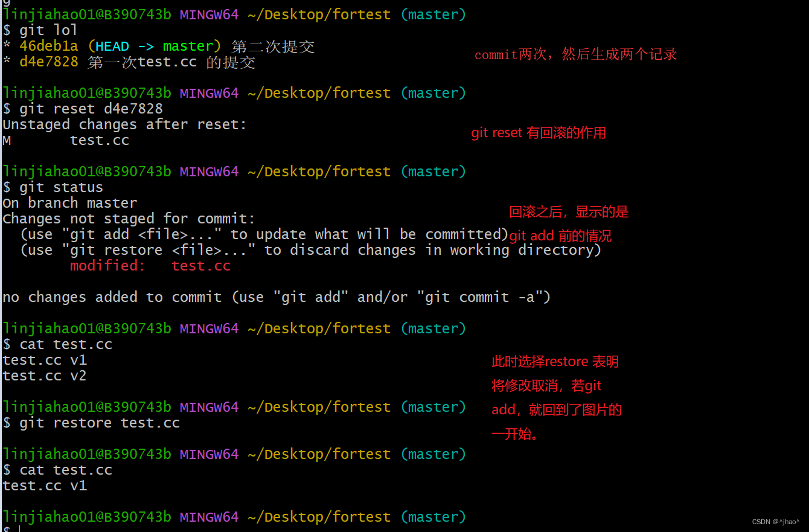Click the commit message '第一次test.cc 的提交'
809x532 pixels.
(171, 62)
